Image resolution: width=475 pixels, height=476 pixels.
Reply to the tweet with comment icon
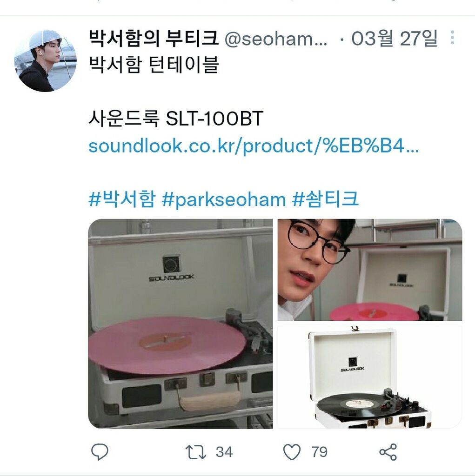[x=100, y=452]
